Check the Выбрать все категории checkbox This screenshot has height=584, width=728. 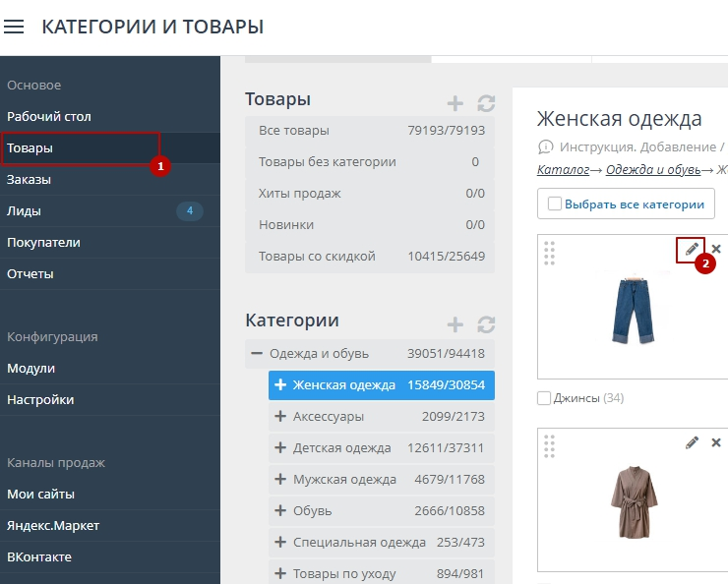pos(555,204)
